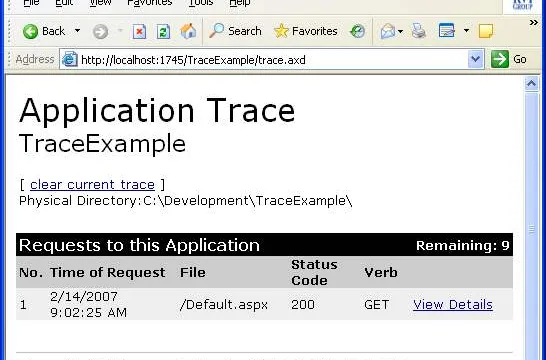The image size is (546, 360).
Task: Click the File column header
Action: tap(193, 272)
